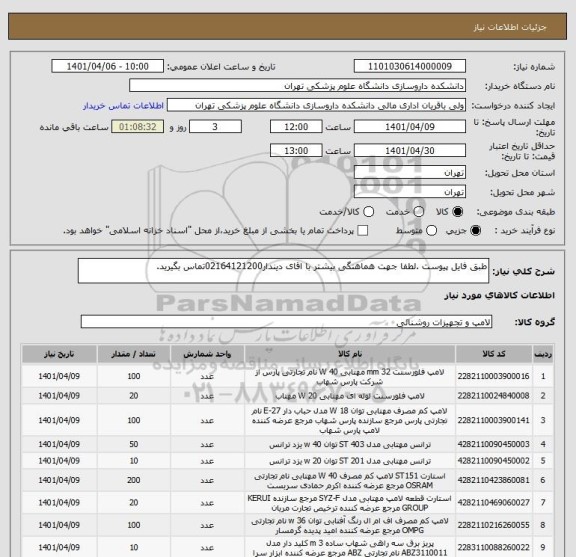The width and height of the screenshot is (576, 557).
Task: Click item name ترانس مهتابی مدل ST 201
Action: pyautogui.click(x=350, y=461)
